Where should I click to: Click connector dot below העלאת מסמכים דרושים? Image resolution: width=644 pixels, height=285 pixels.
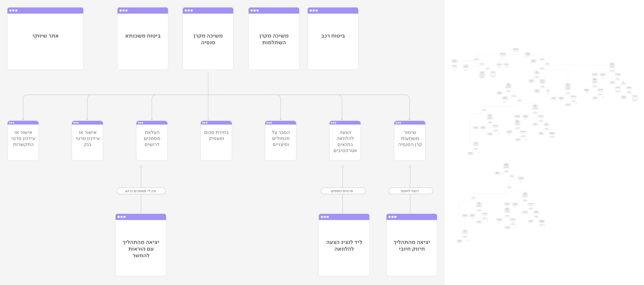tap(141, 167)
